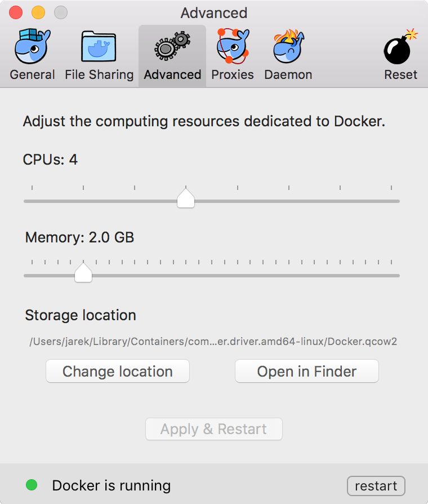428x504 pixels.
Task: Open the General whale icon
Action: coord(33,46)
